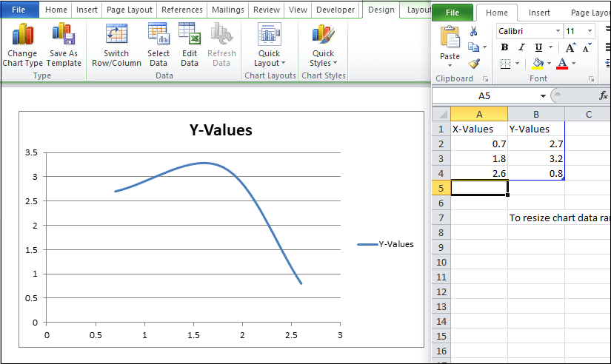
Task: Click Select All corner of spreadsheet
Action: (441, 114)
